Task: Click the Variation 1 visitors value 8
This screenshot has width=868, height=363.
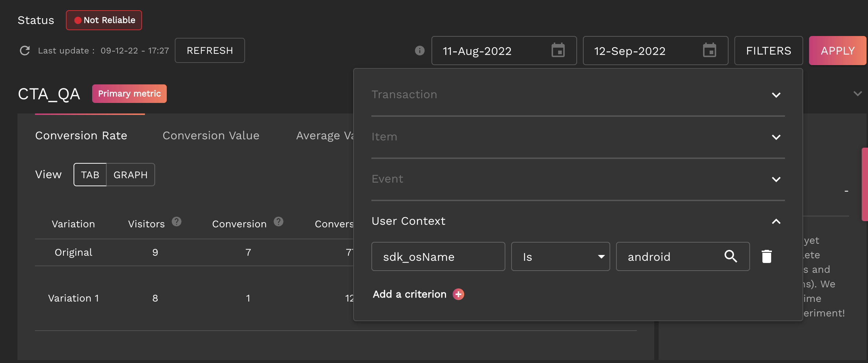Action: coord(155,298)
